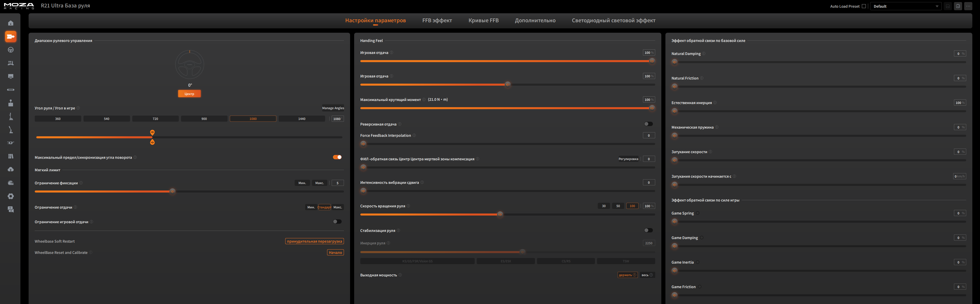Open cloud upload icon in sidebar
This screenshot has height=304, width=980.
click(x=11, y=169)
